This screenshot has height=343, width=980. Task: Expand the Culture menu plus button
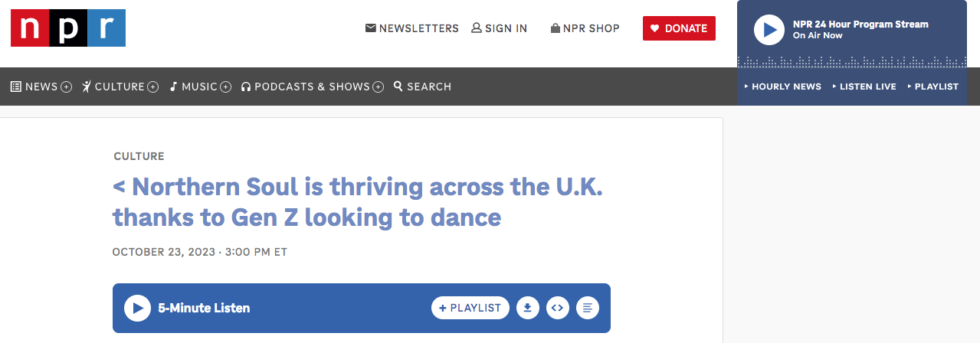coord(153,87)
